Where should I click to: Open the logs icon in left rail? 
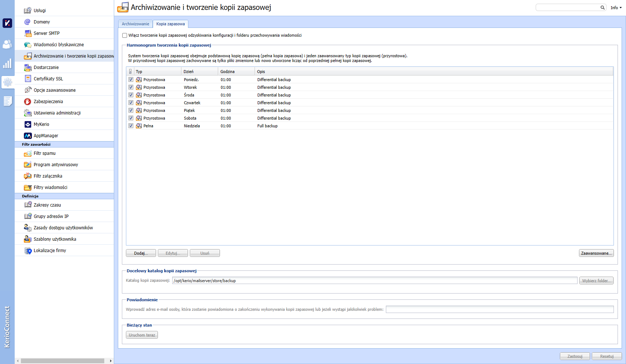click(x=7, y=101)
